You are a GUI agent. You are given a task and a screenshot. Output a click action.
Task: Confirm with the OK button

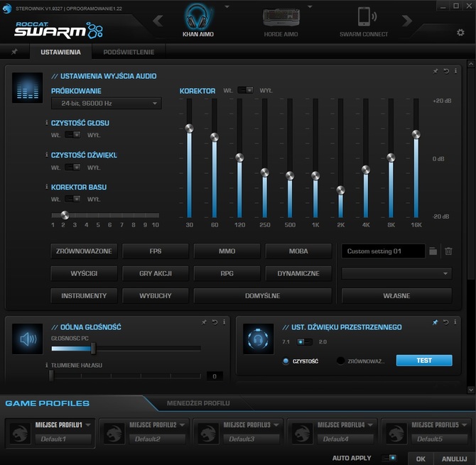(421, 459)
